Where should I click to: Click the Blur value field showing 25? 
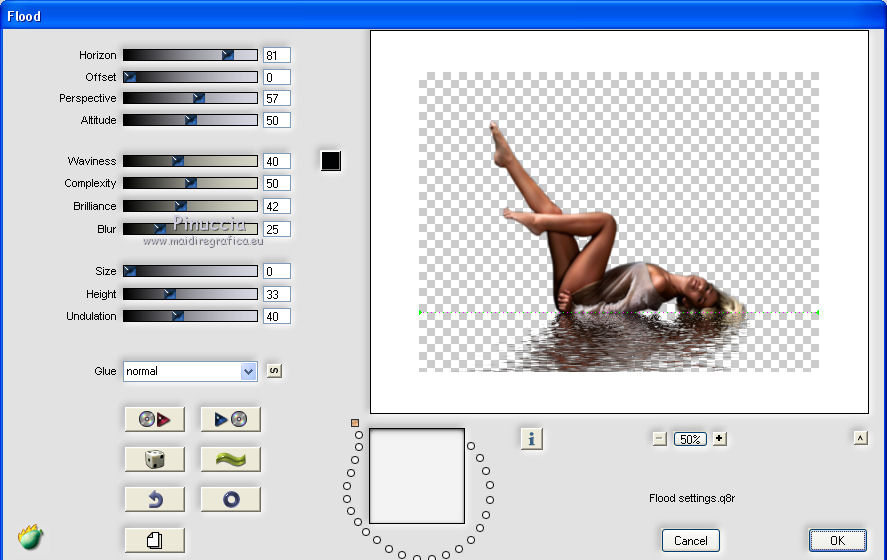(x=277, y=229)
